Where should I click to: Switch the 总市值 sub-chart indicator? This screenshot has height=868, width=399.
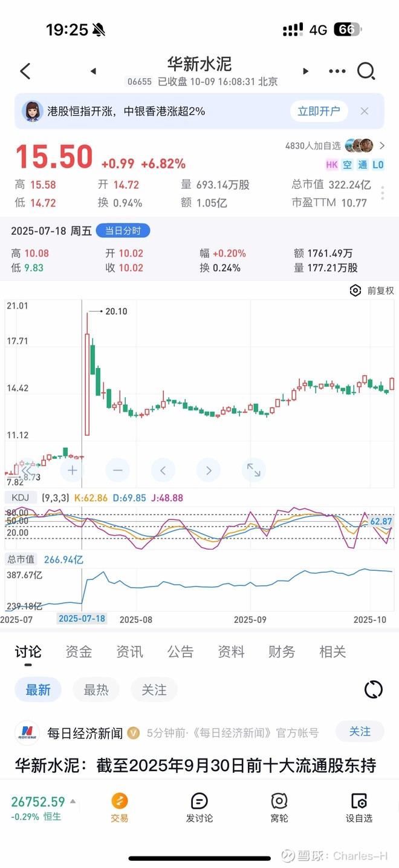click(20, 559)
